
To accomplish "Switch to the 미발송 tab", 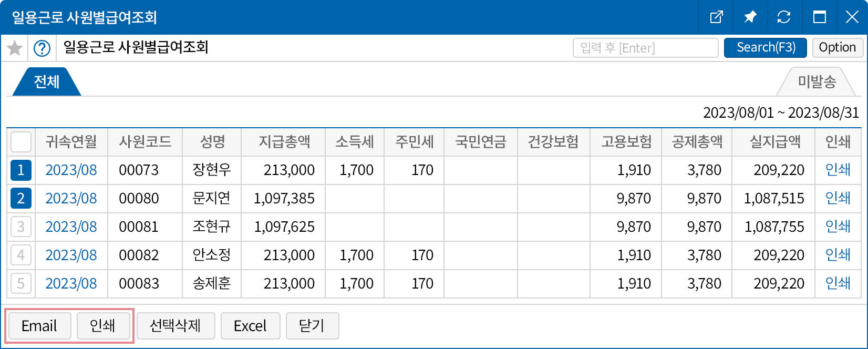I will tap(817, 82).
